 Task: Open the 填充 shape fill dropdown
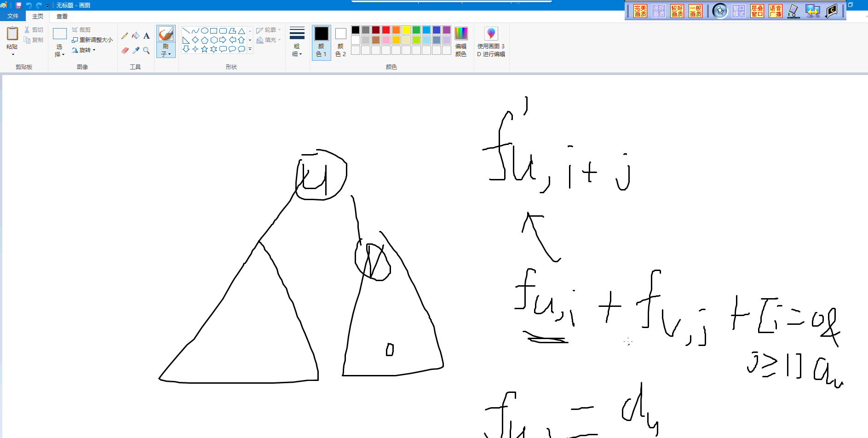coord(269,40)
